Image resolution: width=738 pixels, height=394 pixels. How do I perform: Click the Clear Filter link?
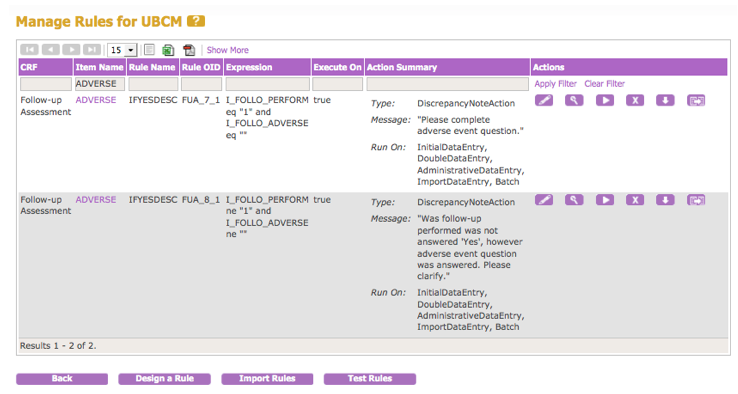604,84
